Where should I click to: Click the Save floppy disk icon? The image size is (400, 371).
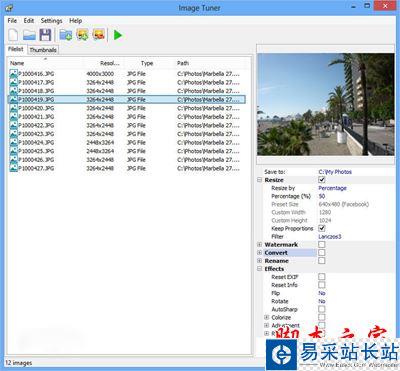coord(45,35)
